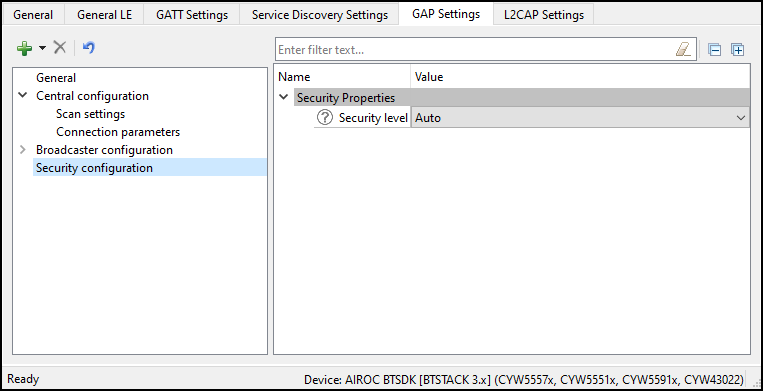Select Scan settings in the tree
Screen dimensions: 763x391
click(x=91, y=114)
